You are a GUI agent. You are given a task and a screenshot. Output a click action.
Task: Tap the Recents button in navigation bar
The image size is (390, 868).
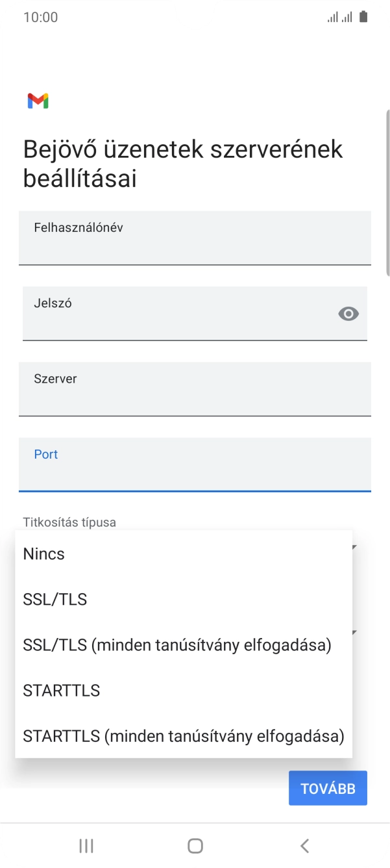pos(85,846)
